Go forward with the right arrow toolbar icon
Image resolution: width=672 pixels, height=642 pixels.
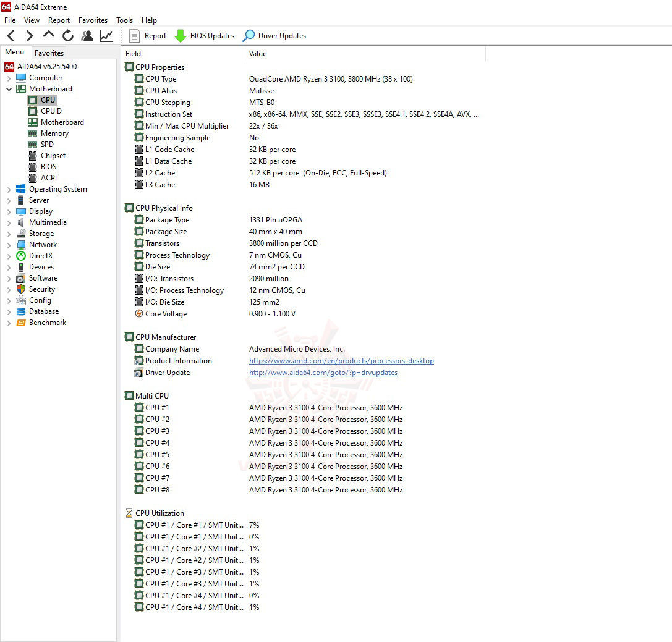point(29,36)
